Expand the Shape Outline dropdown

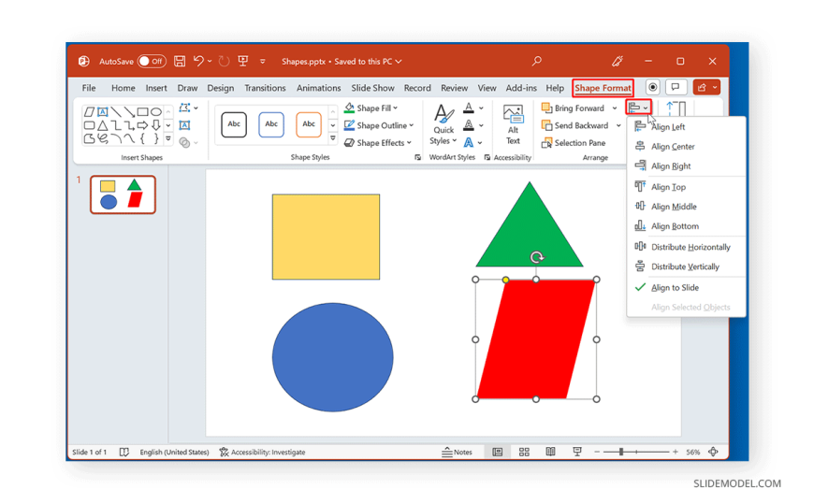point(411,125)
